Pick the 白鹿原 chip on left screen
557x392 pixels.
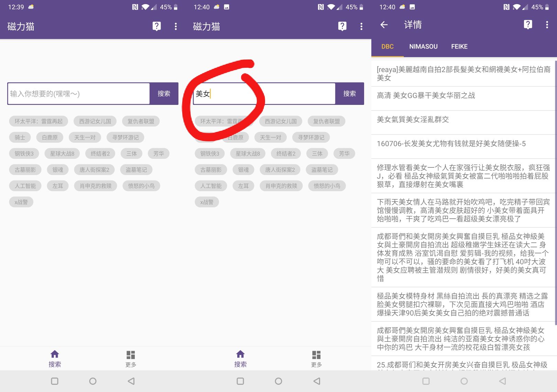pos(50,138)
